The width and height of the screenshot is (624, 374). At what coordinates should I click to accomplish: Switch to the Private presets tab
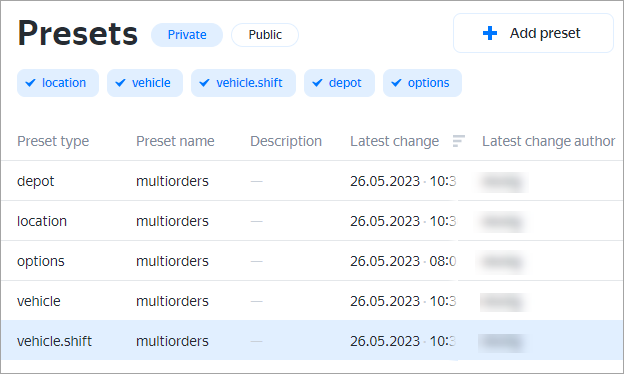pos(187,35)
